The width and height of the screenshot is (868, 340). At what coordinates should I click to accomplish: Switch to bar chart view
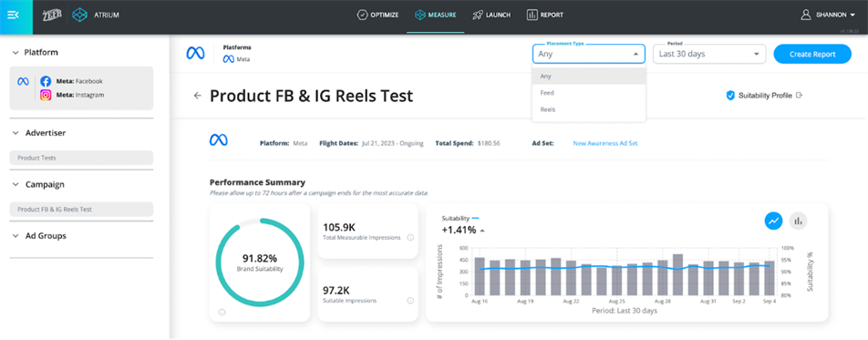click(799, 221)
